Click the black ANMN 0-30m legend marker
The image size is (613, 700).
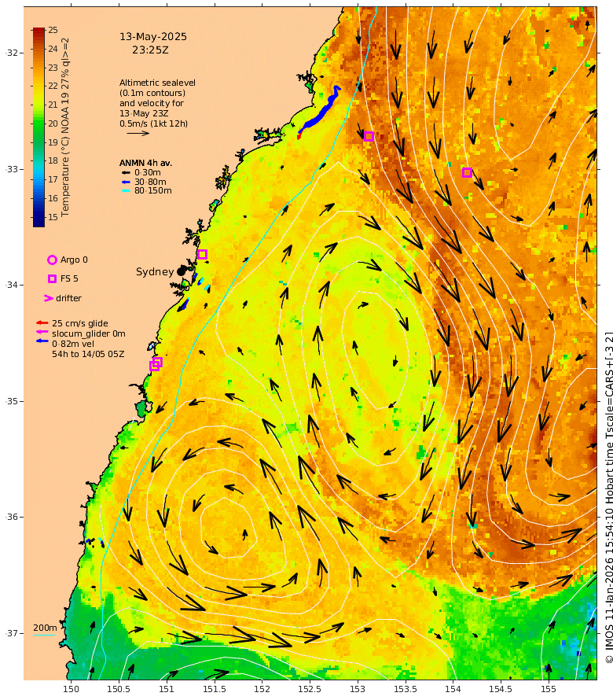coord(126,173)
